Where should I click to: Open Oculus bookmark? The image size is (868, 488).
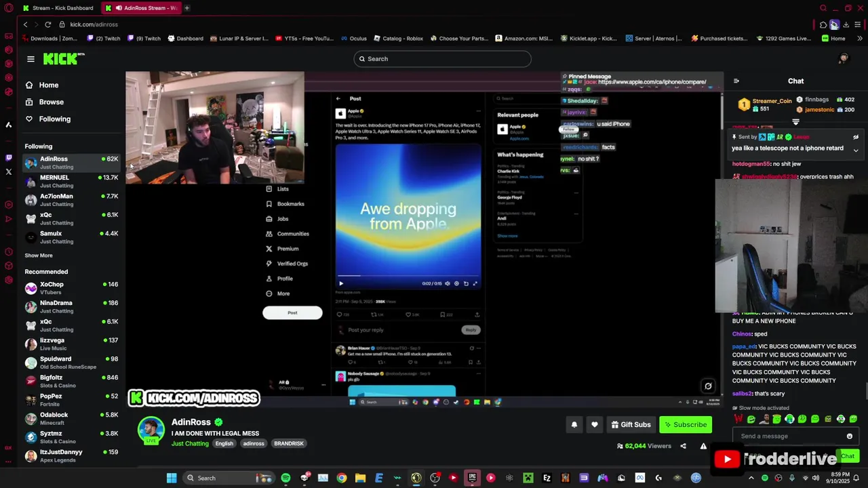[x=353, y=39]
